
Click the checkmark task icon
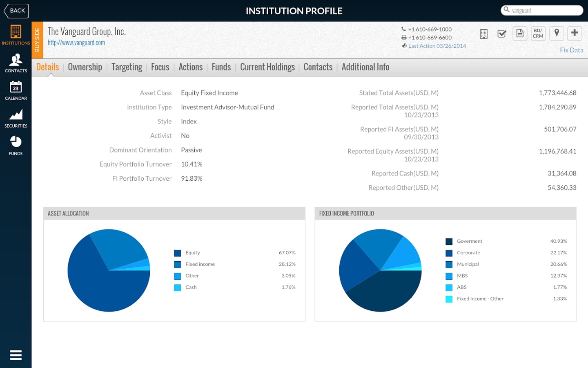click(502, 34)
